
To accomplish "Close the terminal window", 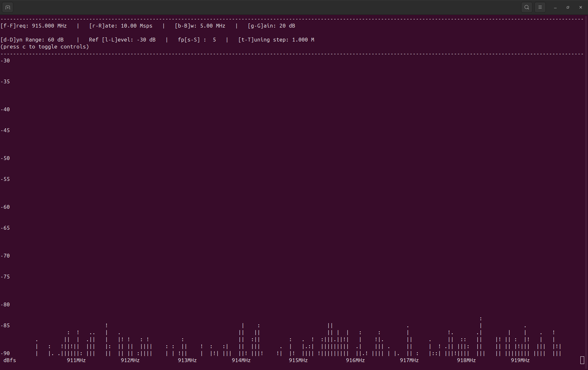I will click(581, 7).
